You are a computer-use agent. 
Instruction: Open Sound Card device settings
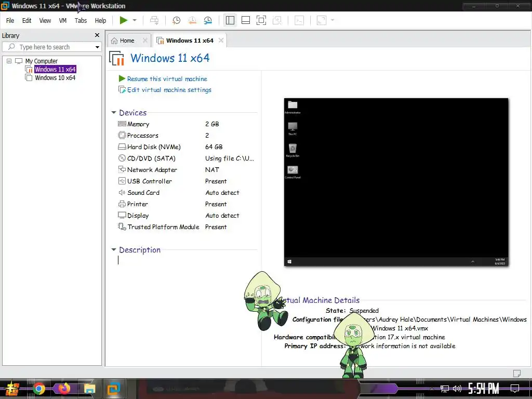(x=143, y=193)
